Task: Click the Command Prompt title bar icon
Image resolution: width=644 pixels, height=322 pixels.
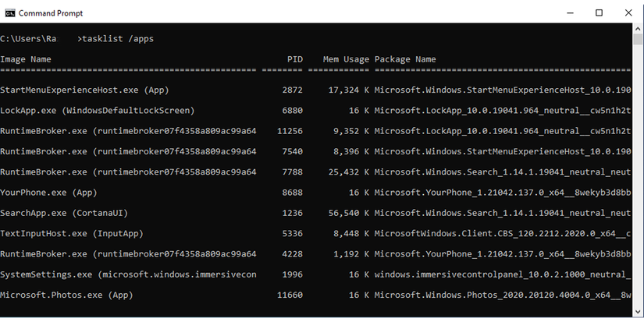Action: click(10, 13)
